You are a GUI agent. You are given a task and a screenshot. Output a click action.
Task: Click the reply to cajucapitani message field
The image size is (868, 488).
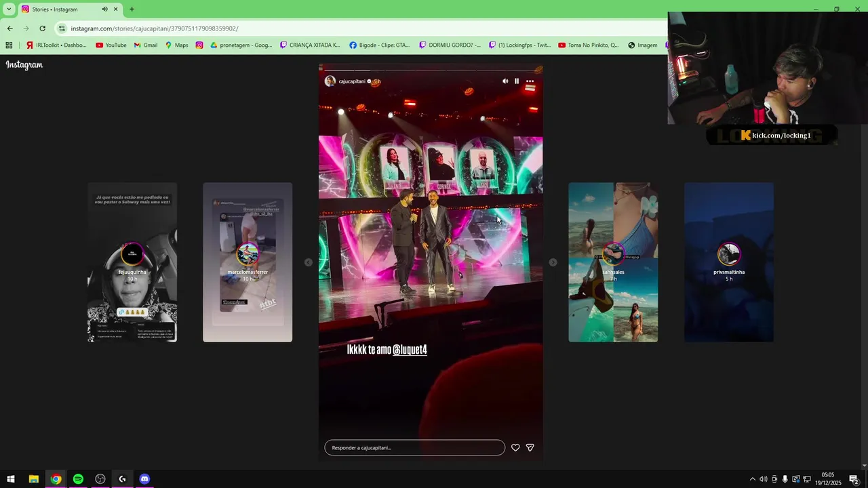[415, 448]
